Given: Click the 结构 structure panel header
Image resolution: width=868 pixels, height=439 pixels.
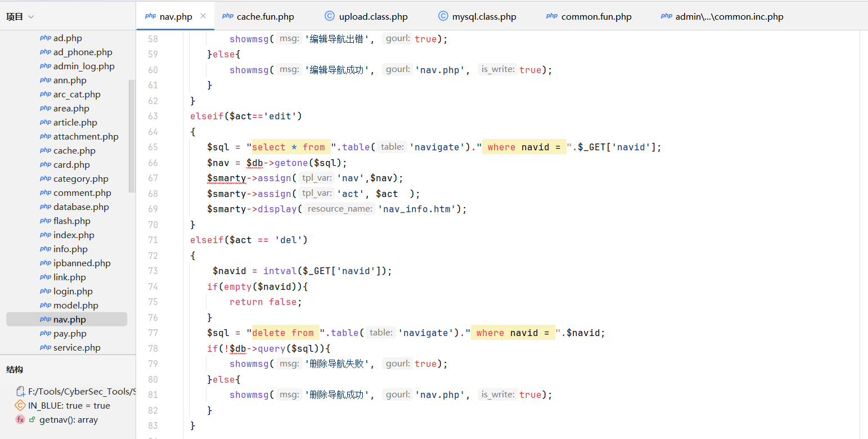Looking at the screenshot, I should 15,370.
